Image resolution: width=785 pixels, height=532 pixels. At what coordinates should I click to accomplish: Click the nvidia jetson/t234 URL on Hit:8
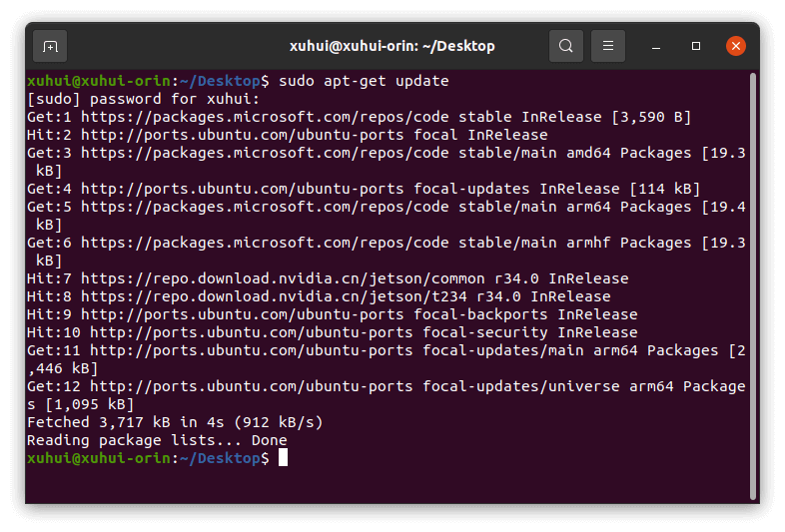(x=274, y=296)
